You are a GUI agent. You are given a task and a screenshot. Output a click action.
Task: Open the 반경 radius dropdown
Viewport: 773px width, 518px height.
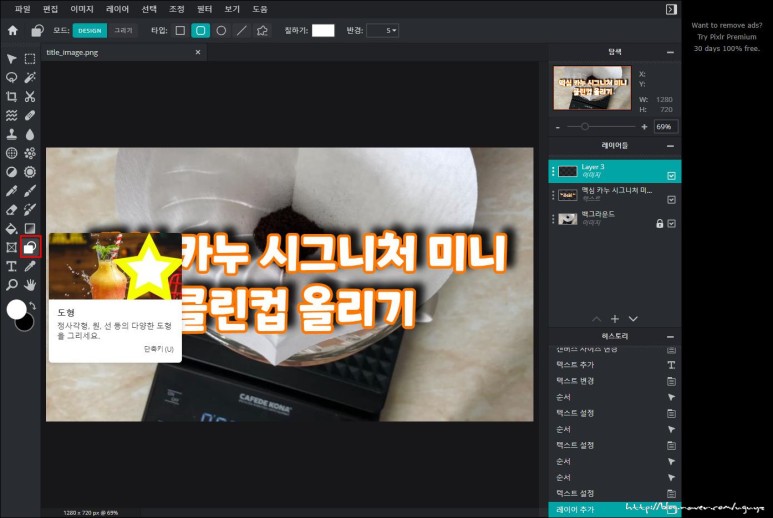point(383,31)
